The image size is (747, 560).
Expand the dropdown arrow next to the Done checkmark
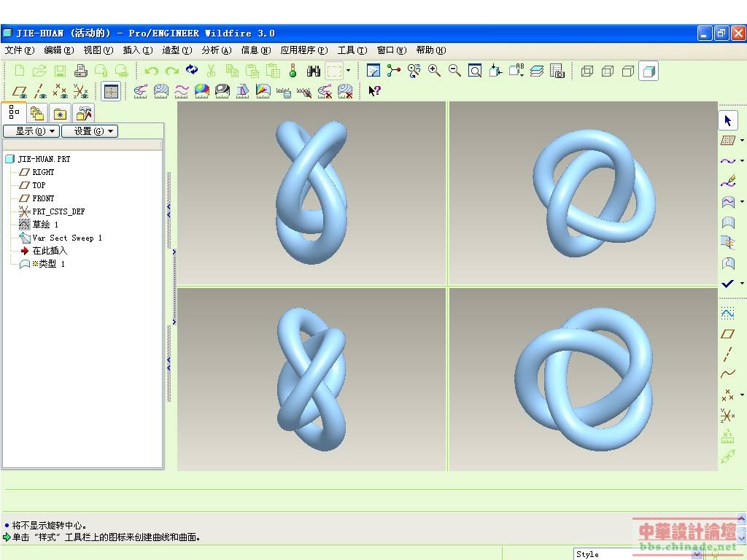(742, 284)
